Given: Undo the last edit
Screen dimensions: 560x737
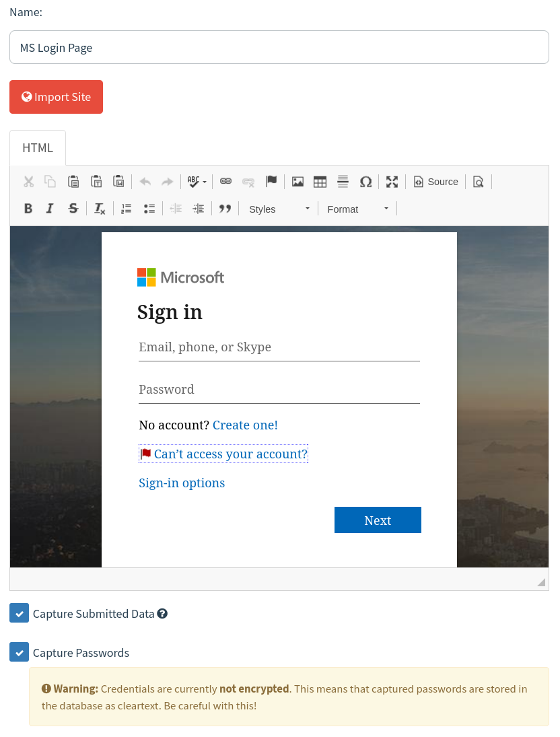Looking at the screenshot, I should [145, 182].
